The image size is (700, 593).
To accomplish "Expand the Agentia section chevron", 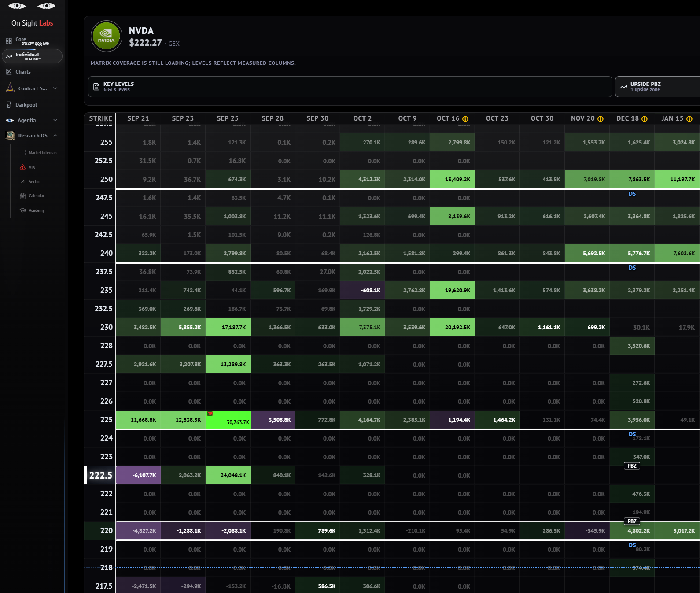I will (55, 120).
